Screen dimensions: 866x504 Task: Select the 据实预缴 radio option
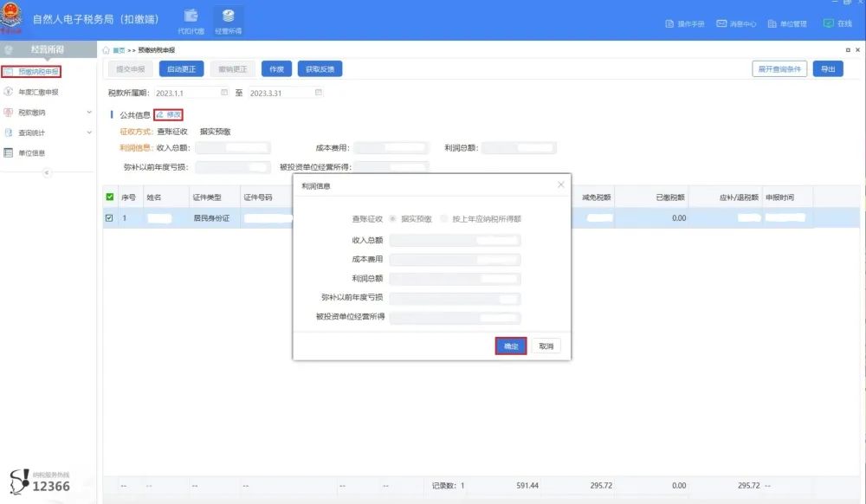coord(394,219)
